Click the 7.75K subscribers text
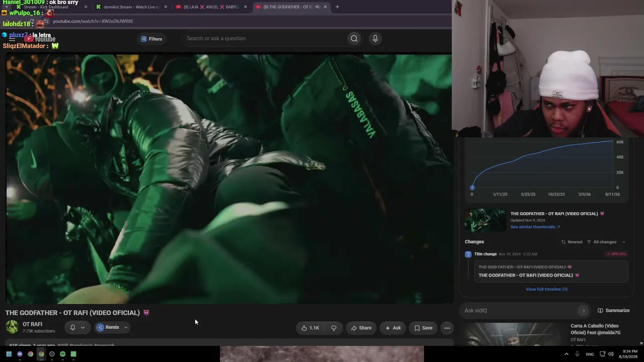This screenshot has height=362, width=644. (39, 331)
